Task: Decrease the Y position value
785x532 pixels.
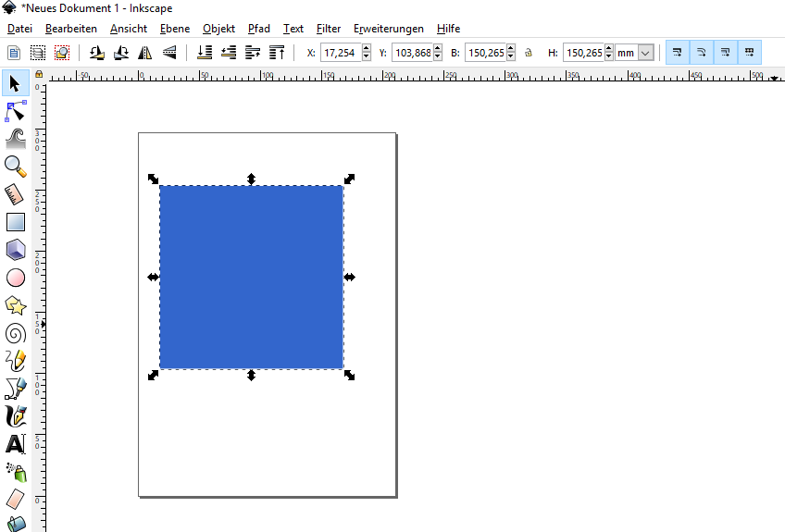Action: [438, 56]
